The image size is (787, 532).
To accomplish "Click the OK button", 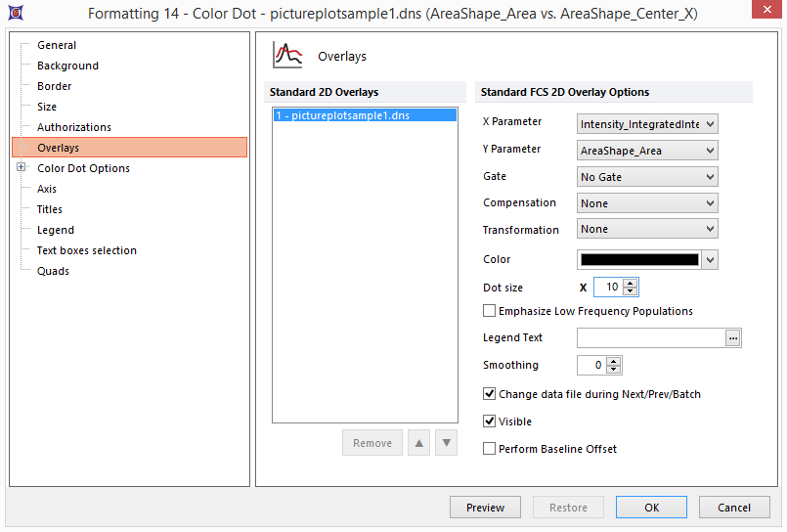I will tap(651, 508).
